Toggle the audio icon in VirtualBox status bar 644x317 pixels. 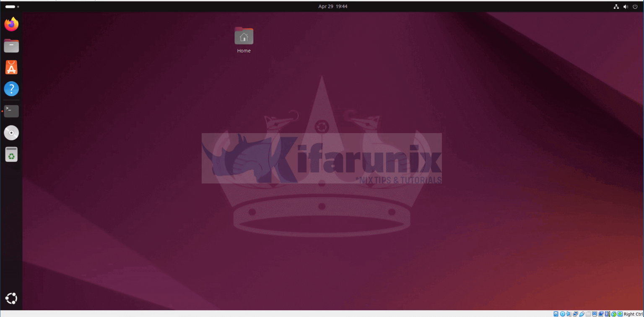569,314
